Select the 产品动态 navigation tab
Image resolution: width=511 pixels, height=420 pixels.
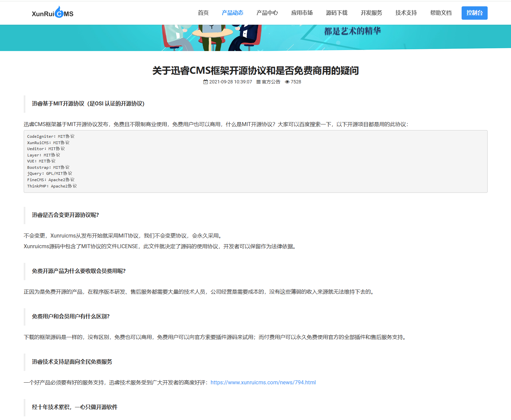232,13
